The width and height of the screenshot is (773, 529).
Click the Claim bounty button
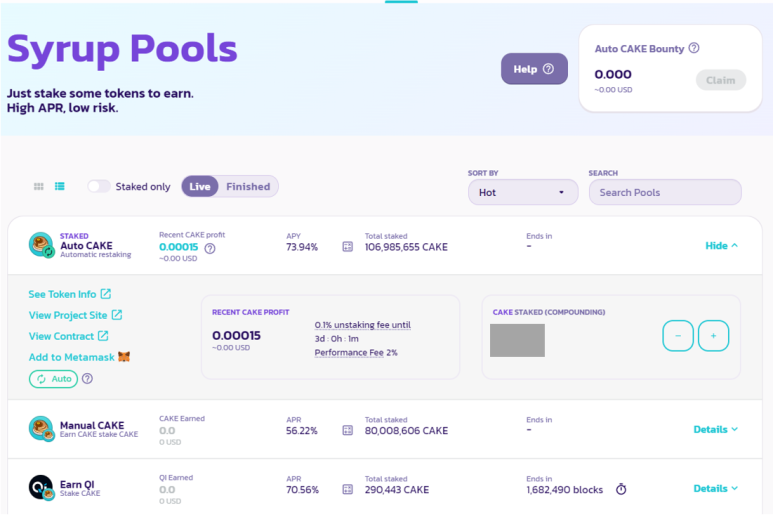click(721, 80)
